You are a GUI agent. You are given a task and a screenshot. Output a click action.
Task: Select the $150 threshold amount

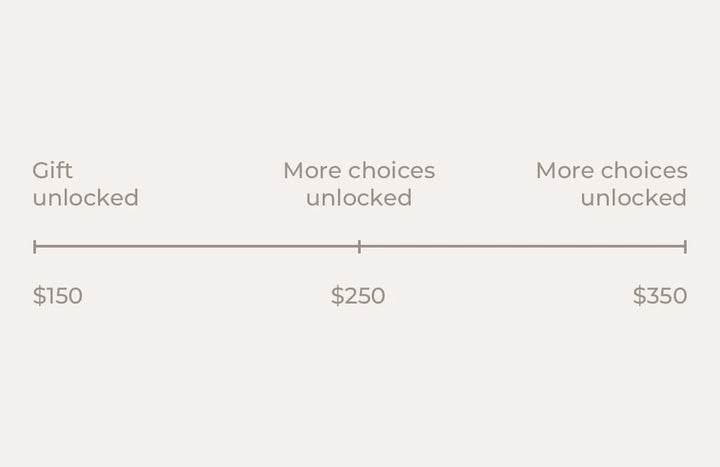pyautogui.click(x=58, y=296)
